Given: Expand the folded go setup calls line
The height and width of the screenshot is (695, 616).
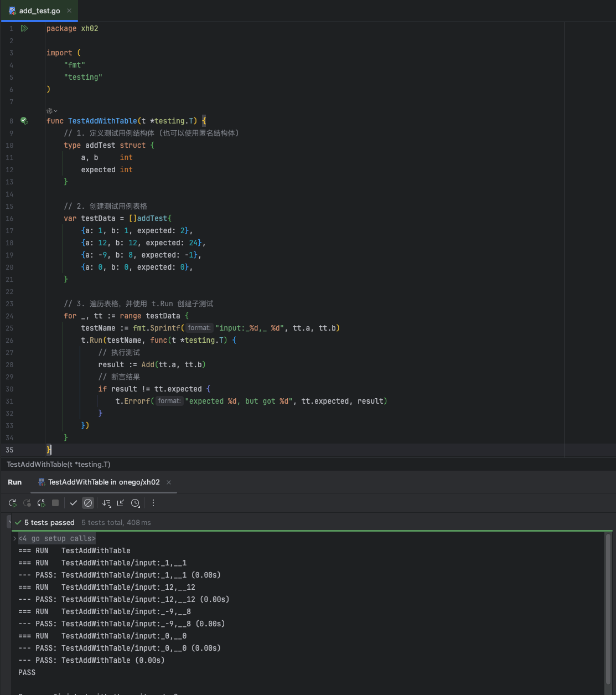Looking at the screenshot, I should pyautogui.click(x=15, y=538).
